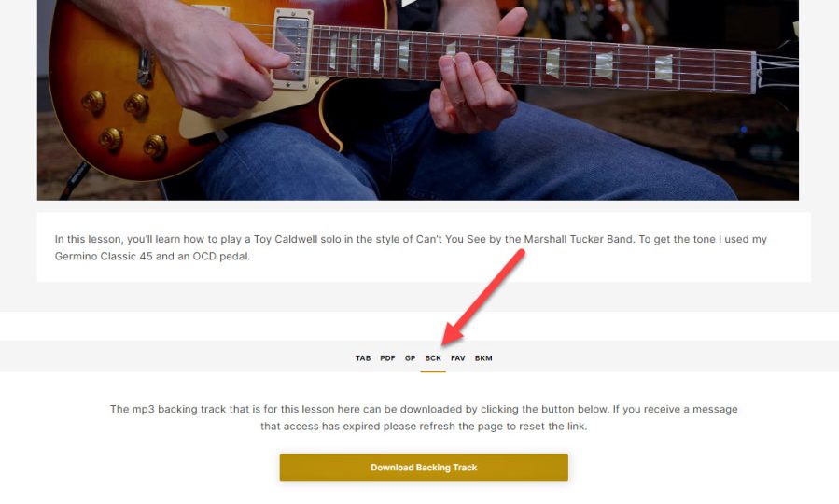Click the mp3 backing track instructions text

424,417
